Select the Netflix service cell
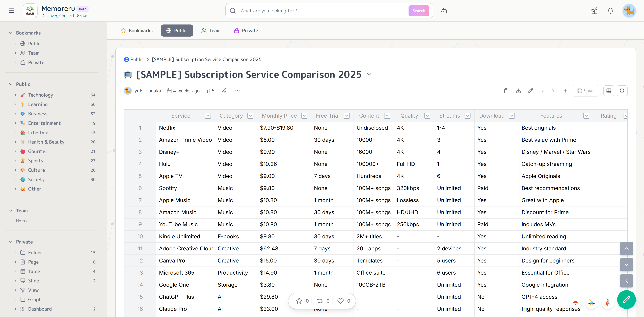 tap(185, 128)
